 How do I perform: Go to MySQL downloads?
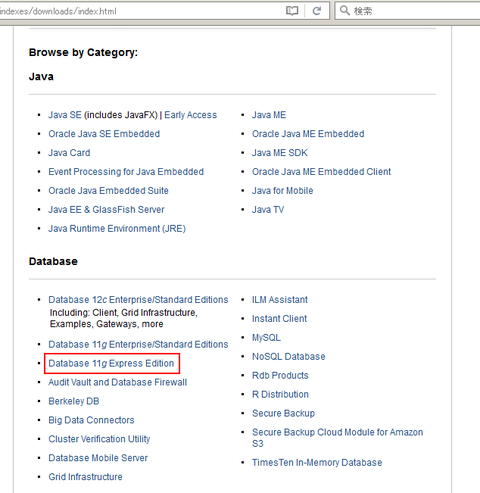pyautogui.click(x=266, y=338)
